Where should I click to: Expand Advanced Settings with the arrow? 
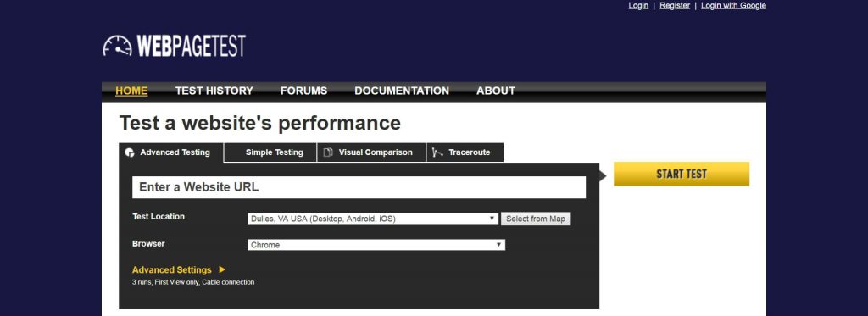coord(222,269)
